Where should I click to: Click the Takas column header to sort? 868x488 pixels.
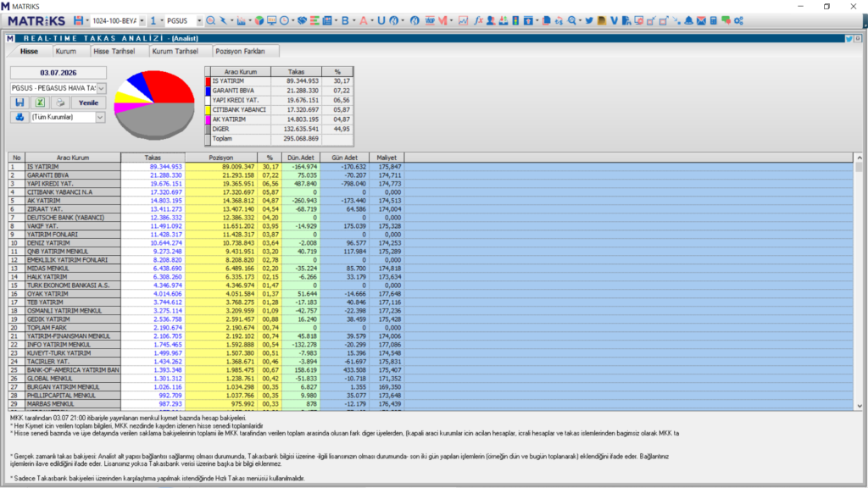tap(153, 158)
